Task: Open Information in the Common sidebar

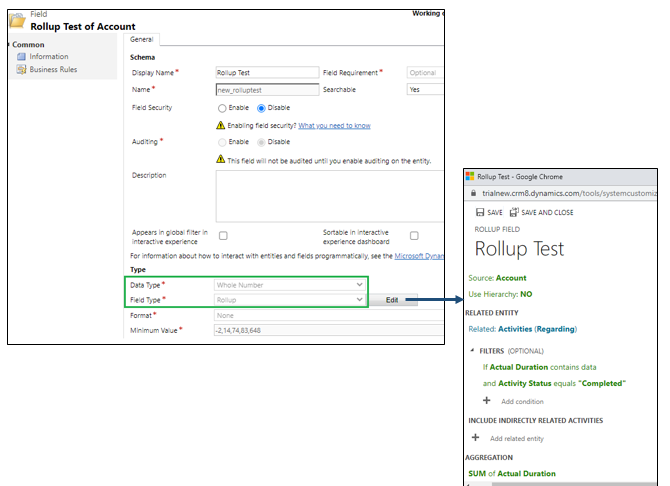Action: pyautogui.click(x=49, y=56)
